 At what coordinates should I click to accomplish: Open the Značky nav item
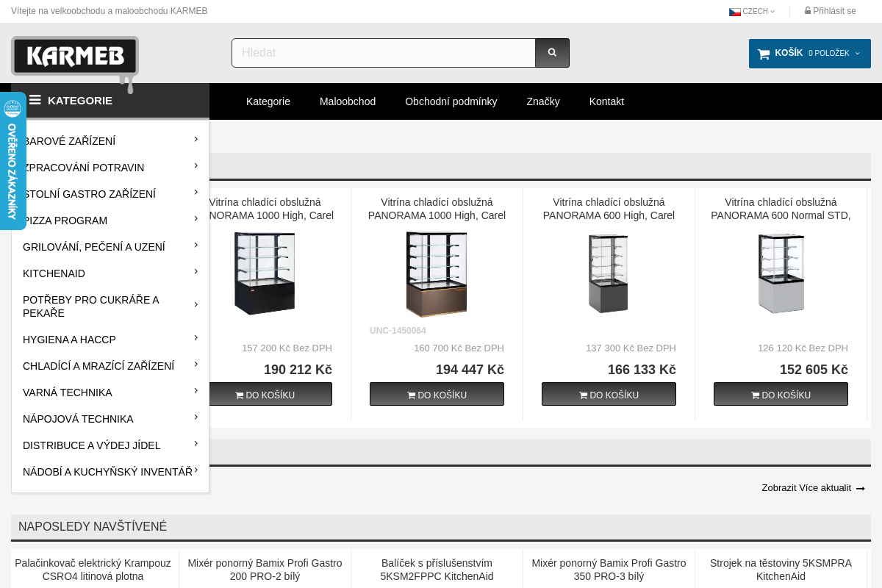tap(543, 101)
